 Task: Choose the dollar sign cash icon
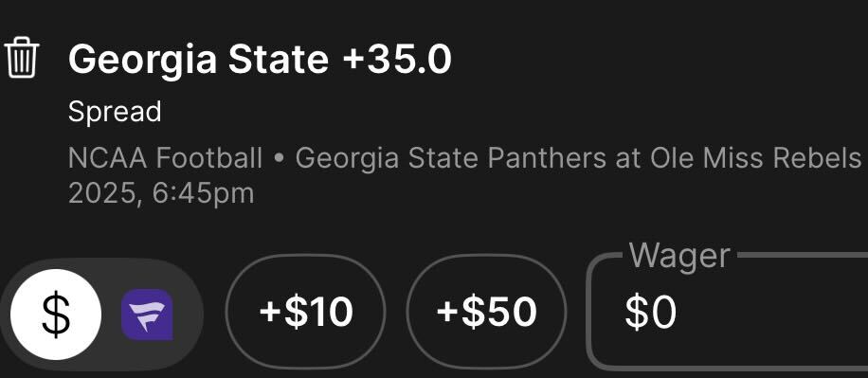coord(56,315)
